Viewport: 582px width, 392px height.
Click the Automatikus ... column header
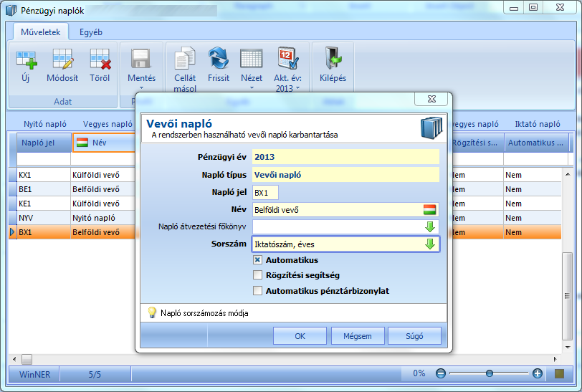point(536,143)
